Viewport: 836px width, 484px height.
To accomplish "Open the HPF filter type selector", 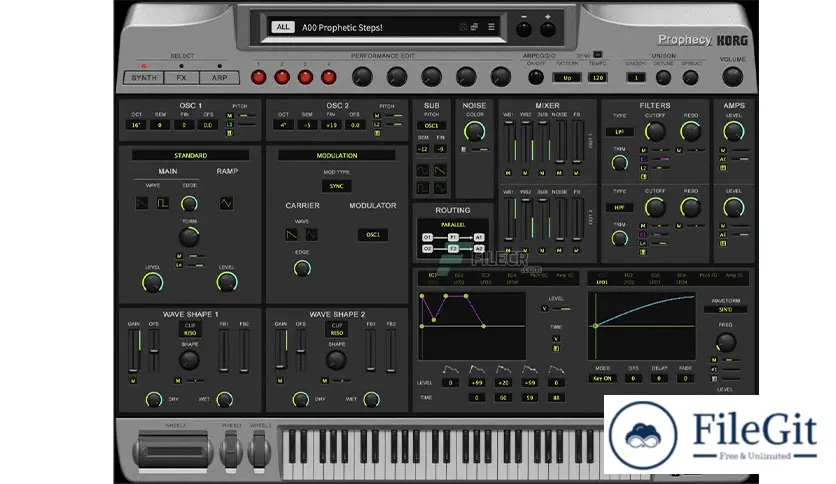I will tap(620, 207).
